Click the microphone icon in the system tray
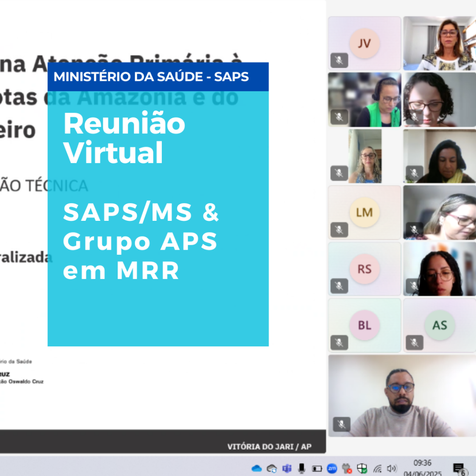 tap(301, 469)
